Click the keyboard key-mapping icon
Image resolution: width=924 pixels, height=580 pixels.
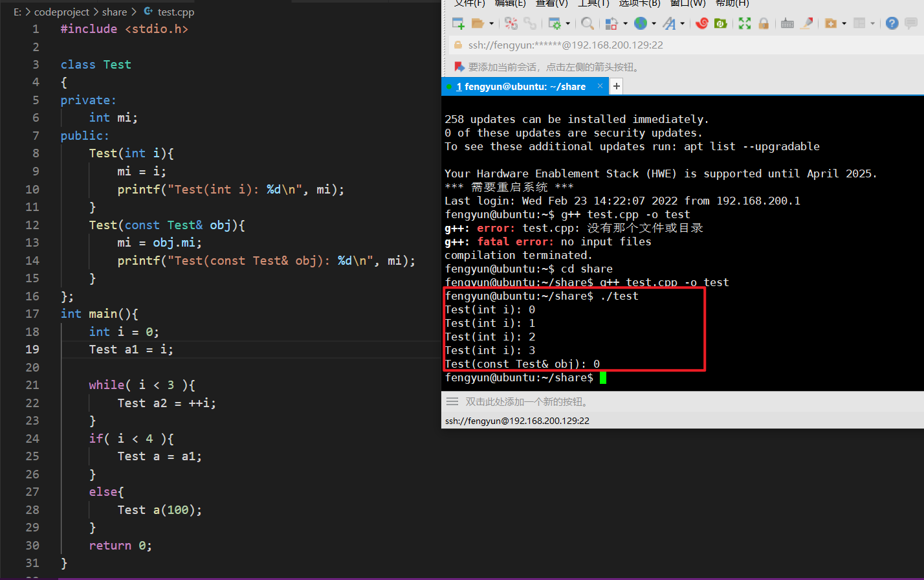[x=787, y=23]
